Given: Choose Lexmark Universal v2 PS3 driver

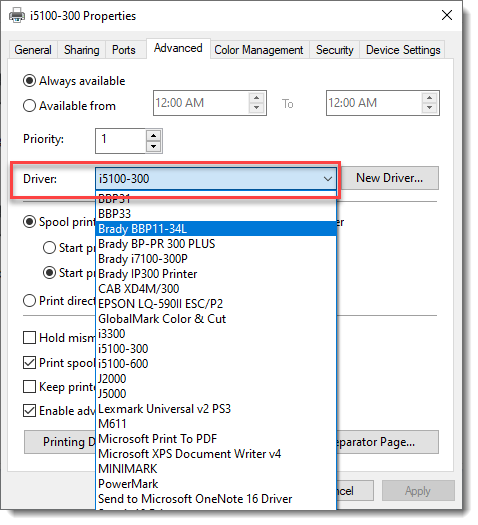Looking at the screenshot, I should (216, 409).
